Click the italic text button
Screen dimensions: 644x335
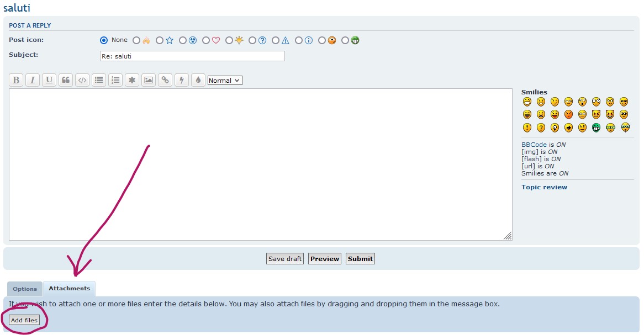33,80
